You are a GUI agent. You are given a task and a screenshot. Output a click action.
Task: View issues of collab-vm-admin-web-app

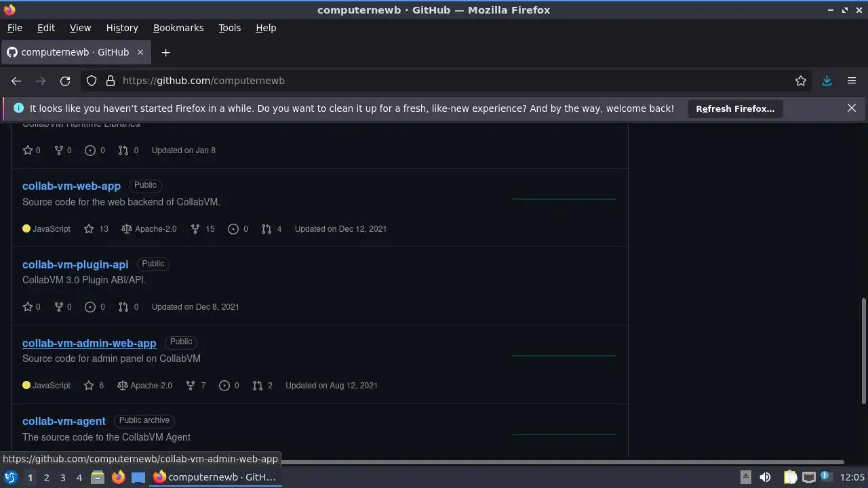(x=229, y=386)
